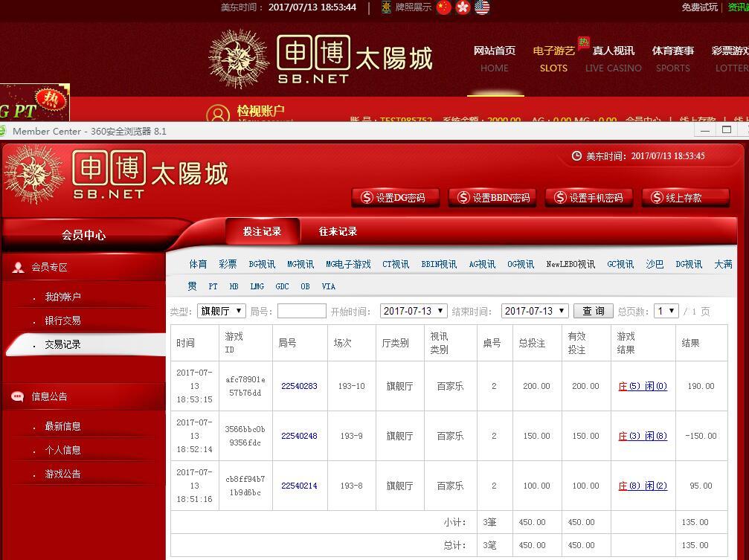
Task: Select the VIA category link
Action: point(329,286)
